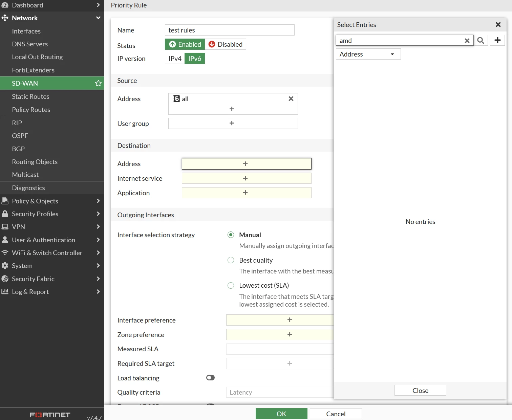Click the SD-WAN favorite star icon
This screenshot has height=420, width=512.
(x=98, y=83)
